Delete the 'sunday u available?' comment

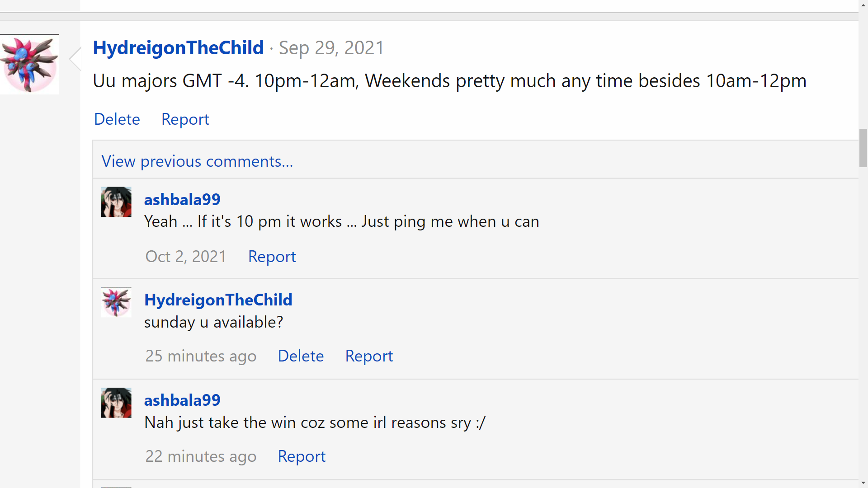pos(301,356)
